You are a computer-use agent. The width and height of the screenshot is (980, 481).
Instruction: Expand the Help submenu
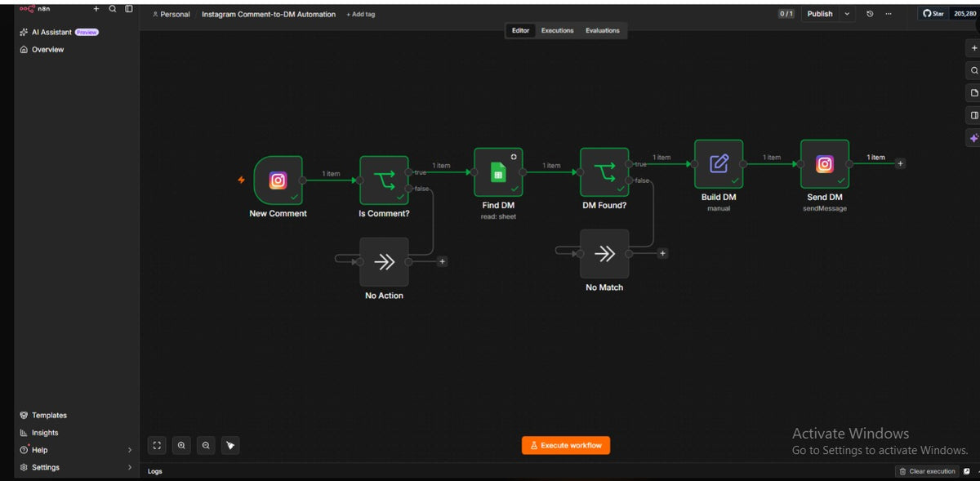pos(130,450)
